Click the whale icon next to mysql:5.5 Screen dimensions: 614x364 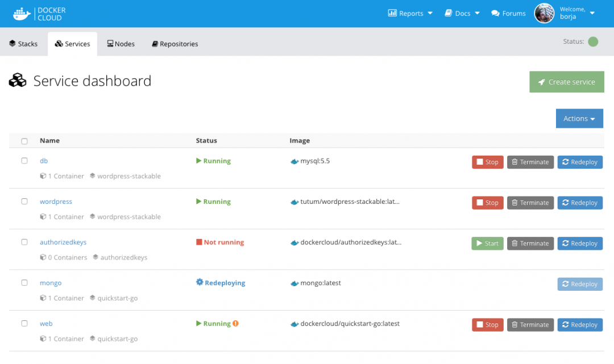coord(294,161)
